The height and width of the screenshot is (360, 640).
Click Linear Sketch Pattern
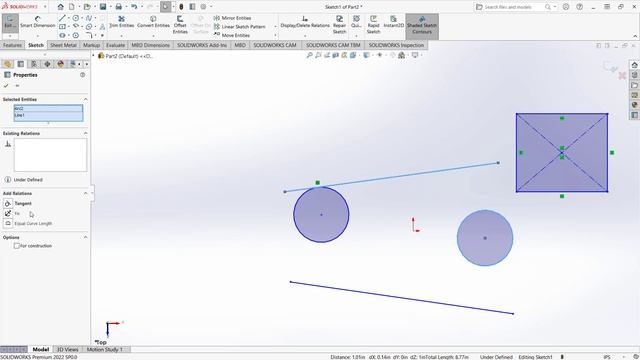tap(239, 27)
